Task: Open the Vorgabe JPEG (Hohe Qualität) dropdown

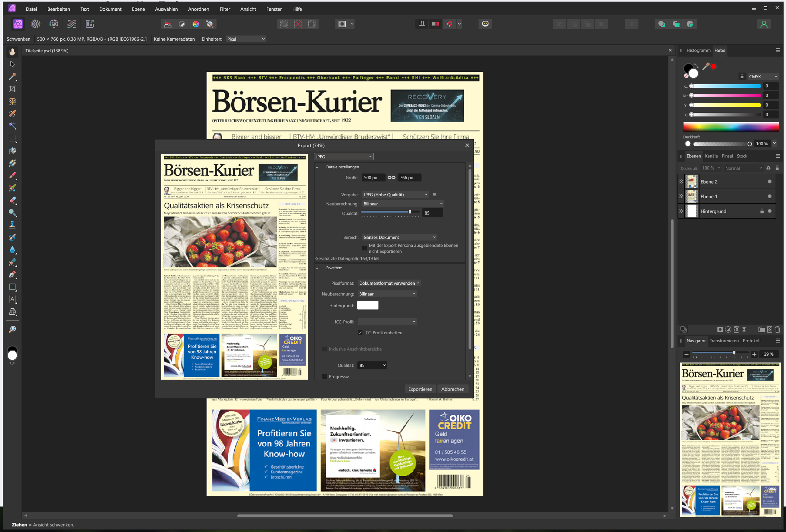Action: (396, 195)
